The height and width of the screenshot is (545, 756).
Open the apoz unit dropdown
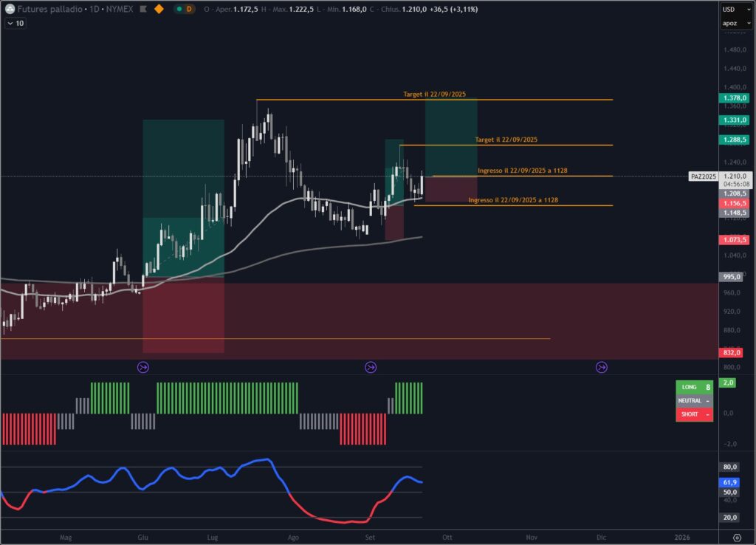(729, 23)
